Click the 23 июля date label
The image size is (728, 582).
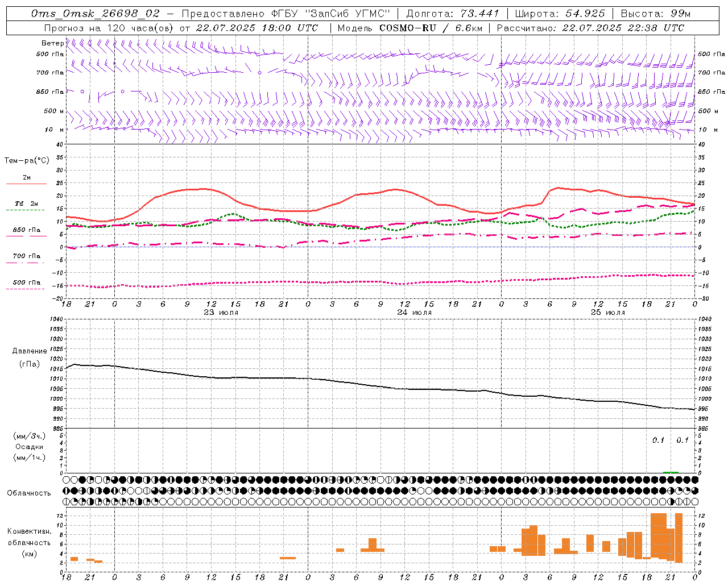[221, 313]
